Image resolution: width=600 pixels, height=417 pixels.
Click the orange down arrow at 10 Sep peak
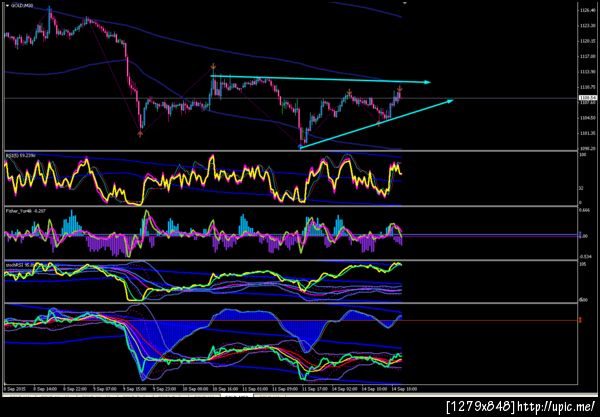(214, 67)
